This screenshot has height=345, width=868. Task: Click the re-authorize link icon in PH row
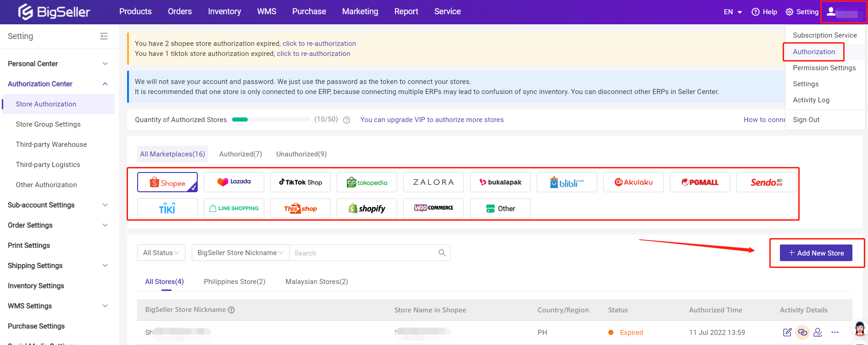click(x=802, y=332)
